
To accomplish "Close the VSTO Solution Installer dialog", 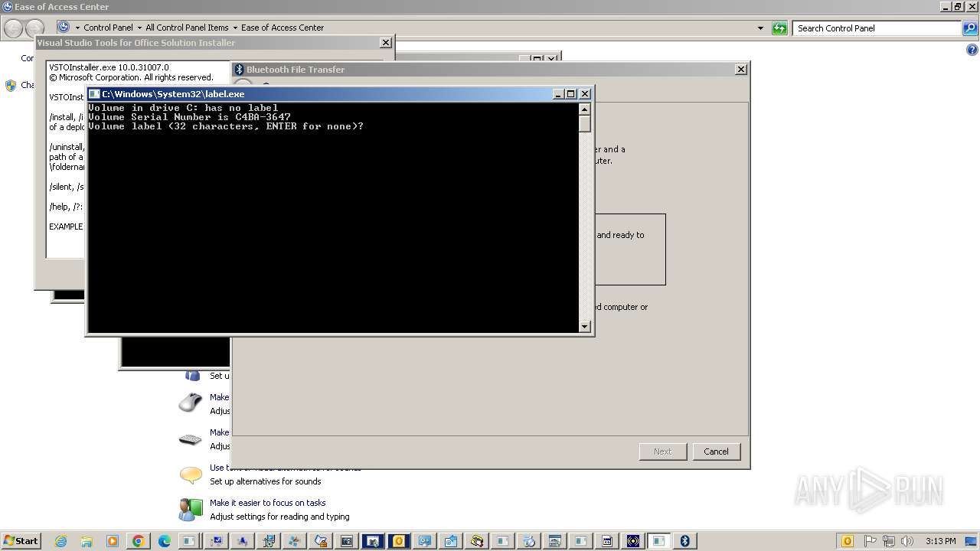I will pos(386,43).
